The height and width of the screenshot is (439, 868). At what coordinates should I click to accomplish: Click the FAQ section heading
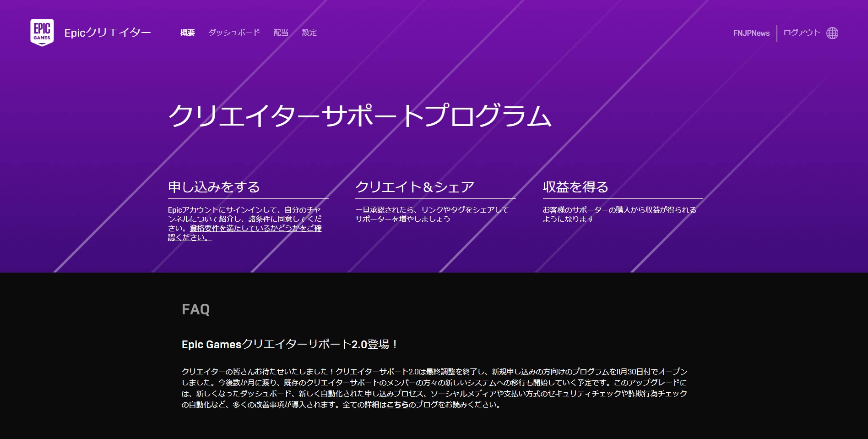[195, 309]
